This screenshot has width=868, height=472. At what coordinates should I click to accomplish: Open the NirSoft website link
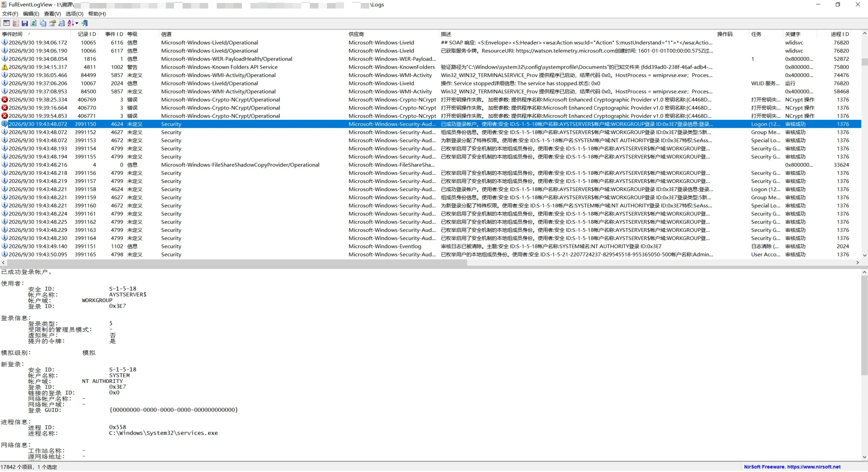coord(792,467)
